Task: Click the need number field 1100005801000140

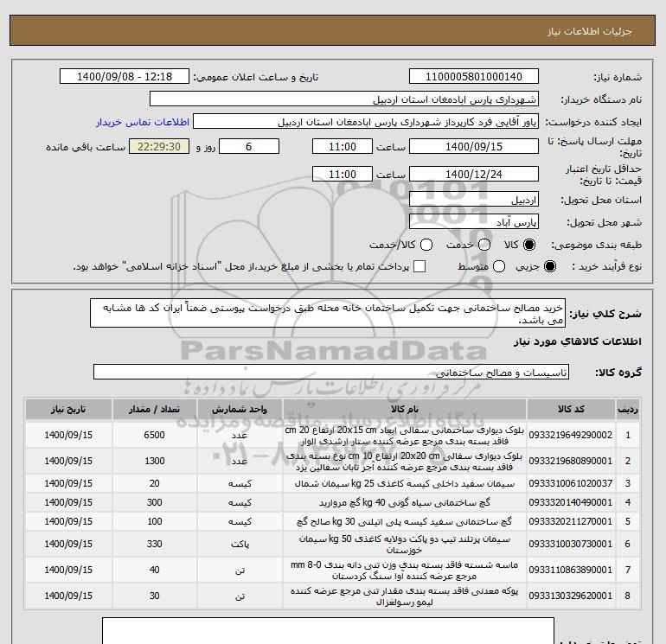Action: point(474,76)
